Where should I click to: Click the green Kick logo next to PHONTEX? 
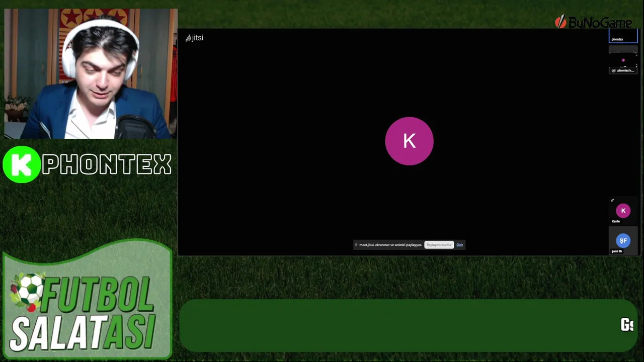(x=22, y=164)
